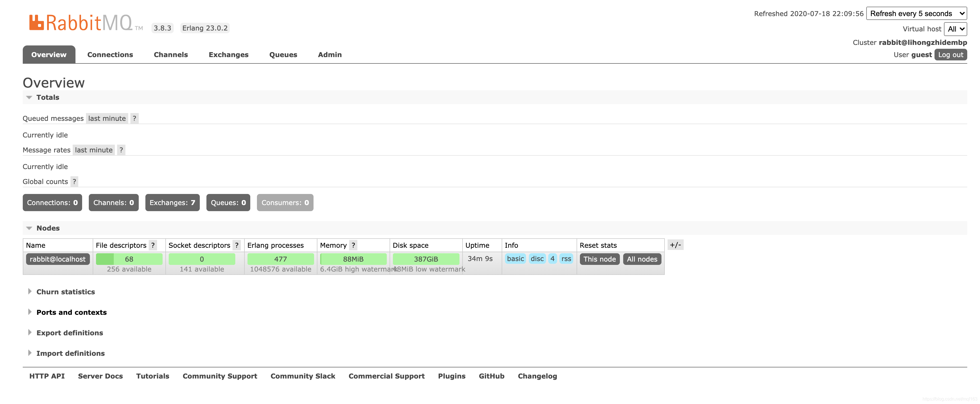Open Global counts help question mark
Image resolution: width=980 pixels, height=404 pixels.
tap(75, 181)
